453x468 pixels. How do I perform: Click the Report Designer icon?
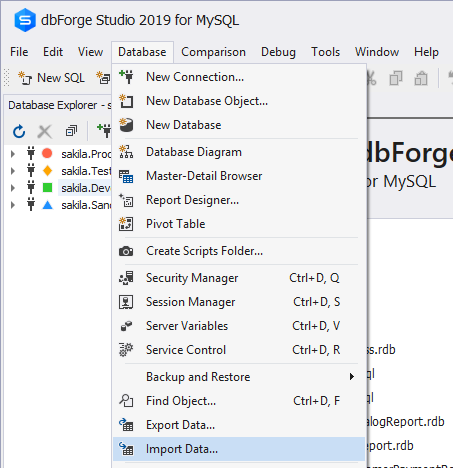126,200
